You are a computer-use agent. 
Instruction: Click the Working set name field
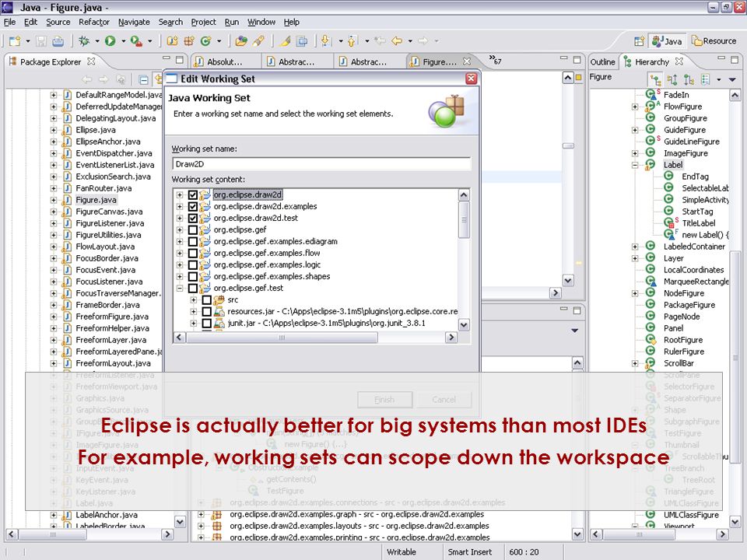pos(321,164)
